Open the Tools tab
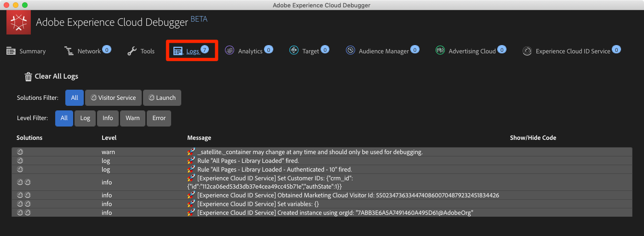 click(141, 51)
